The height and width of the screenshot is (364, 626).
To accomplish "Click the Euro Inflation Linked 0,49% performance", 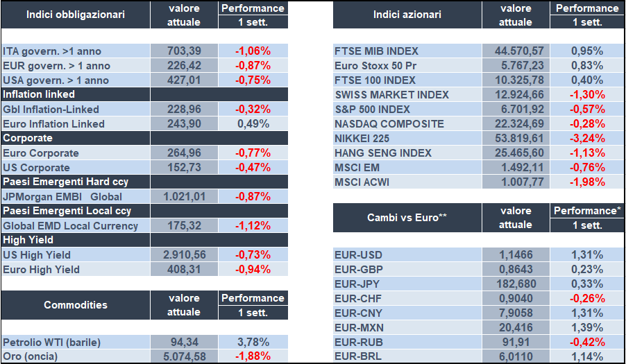I will tap(253, 123).
